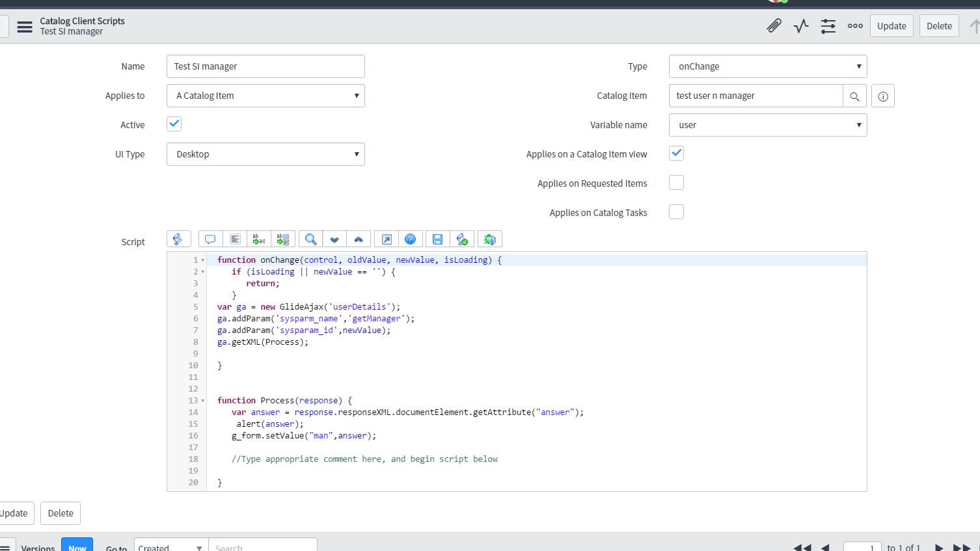This screenshot has height=551, width=980.
Task: Click the replace icon in script toolbar
Action: point(259,239)
